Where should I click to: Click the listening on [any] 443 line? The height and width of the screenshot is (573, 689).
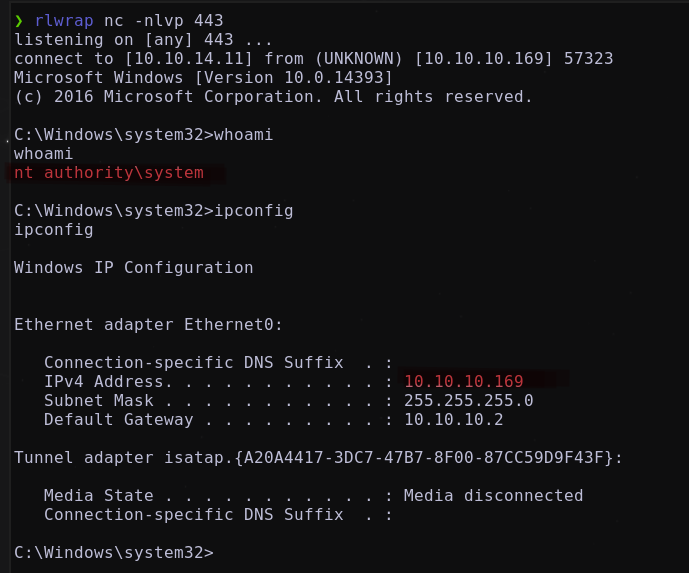point(143,40)
